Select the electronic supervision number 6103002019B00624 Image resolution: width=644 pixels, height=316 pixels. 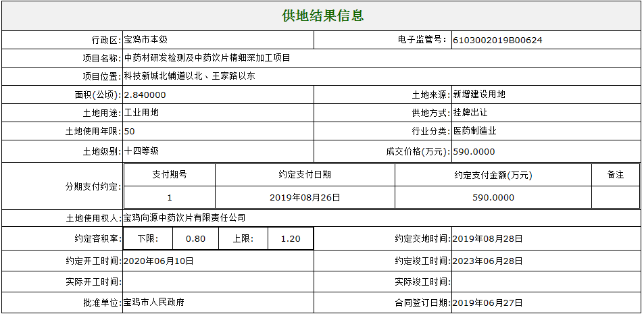(497, 40)
